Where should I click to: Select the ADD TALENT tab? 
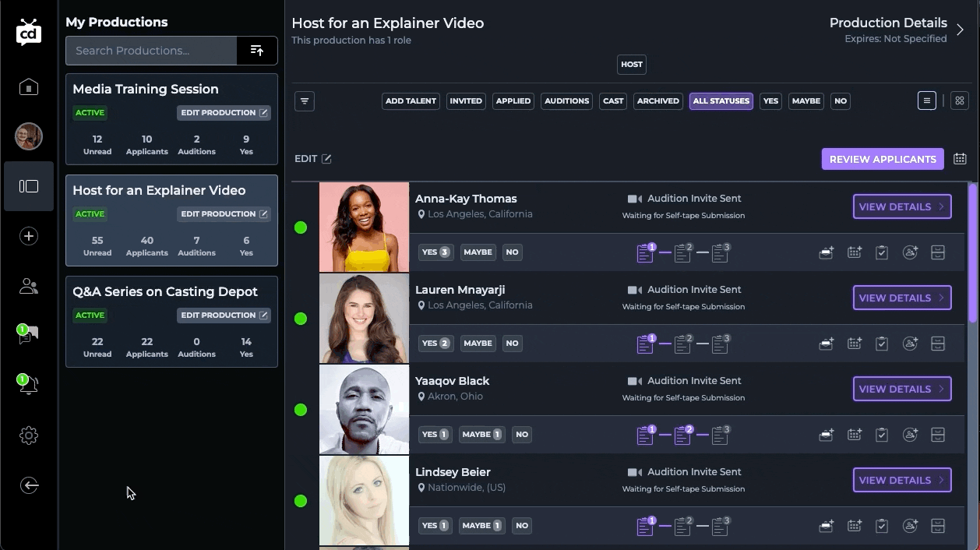tap(411, 101)
